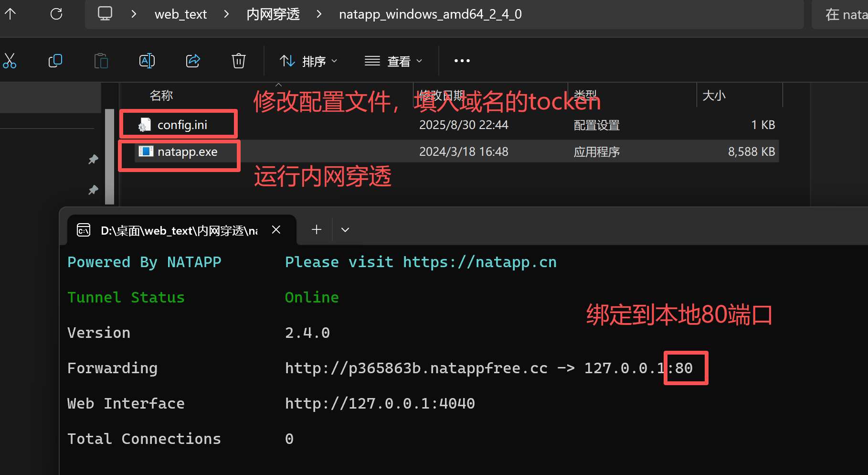Click the Paste clipboard icon
Image resolution: width=868 pixels, height=475 pixels.
(x=101, y=61)
